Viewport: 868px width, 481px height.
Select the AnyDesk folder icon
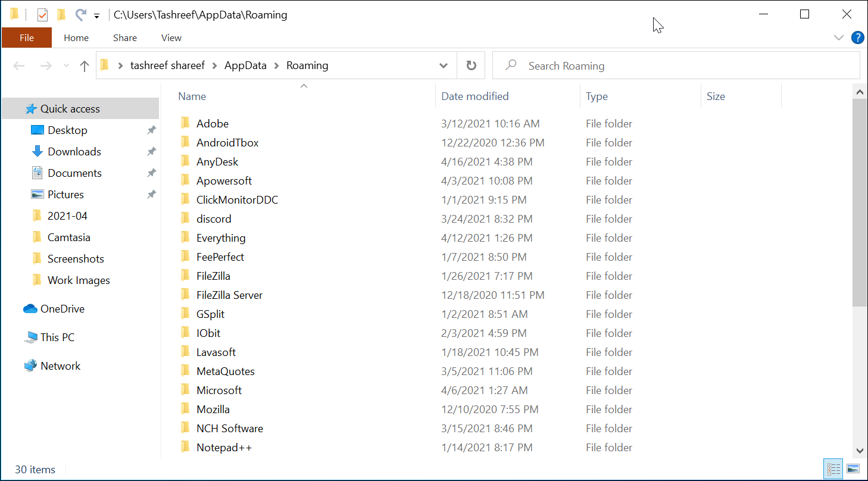tap(185, 161)
